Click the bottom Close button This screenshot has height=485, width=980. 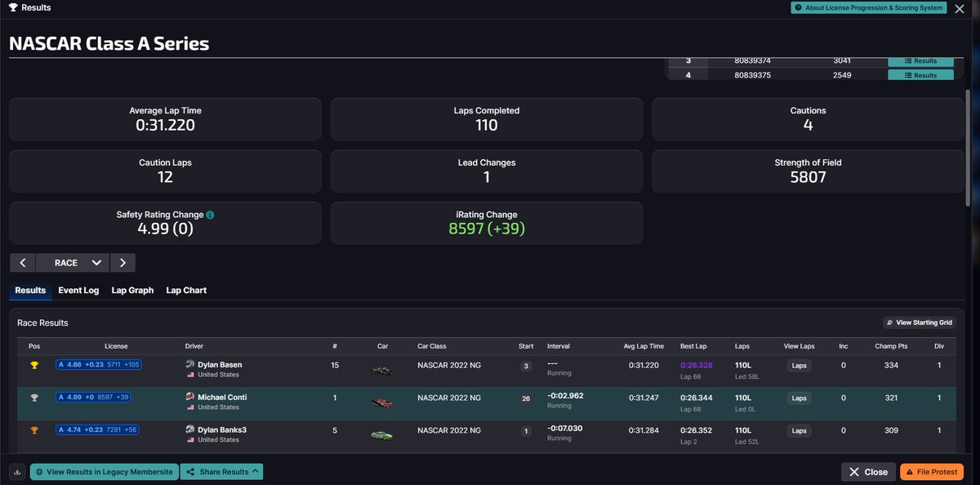pyautogui.click(x=868, y=472)
